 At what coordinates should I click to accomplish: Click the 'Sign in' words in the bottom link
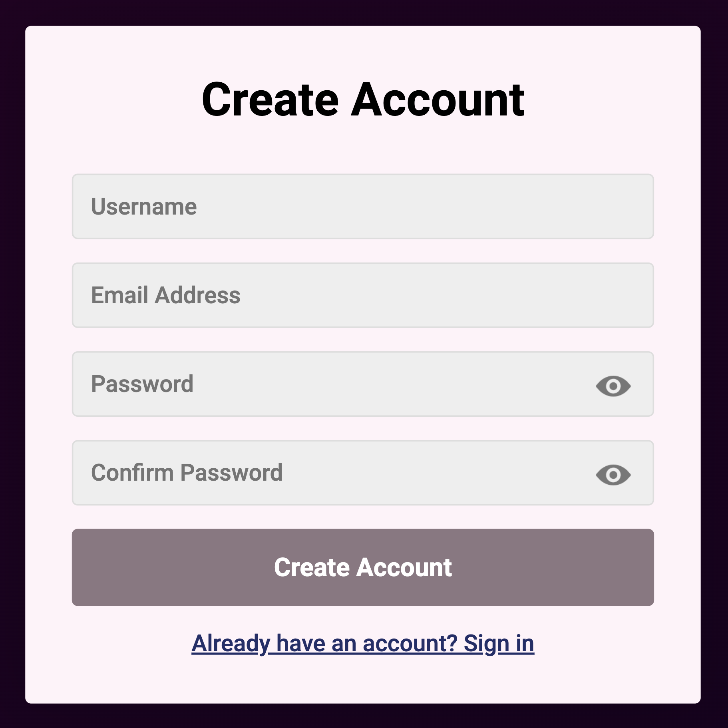[499, 643]
